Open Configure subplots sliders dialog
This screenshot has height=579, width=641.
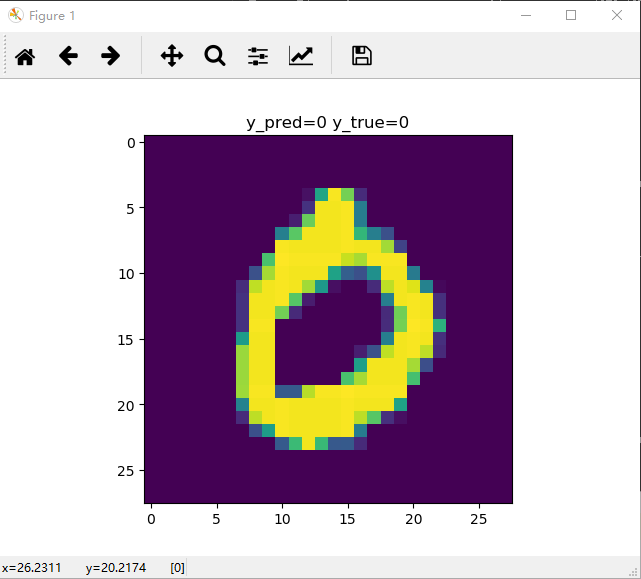(258, 56)
